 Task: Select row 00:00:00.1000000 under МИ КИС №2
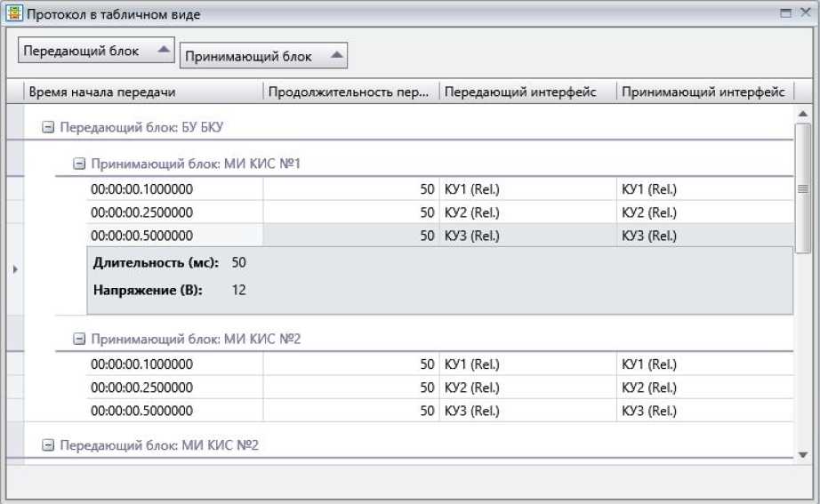[440, 364]
